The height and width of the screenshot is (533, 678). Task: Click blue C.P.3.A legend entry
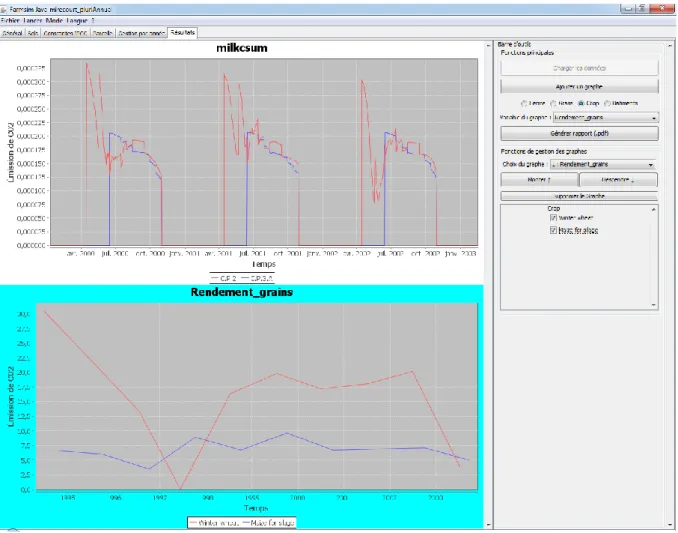[256, 278]
